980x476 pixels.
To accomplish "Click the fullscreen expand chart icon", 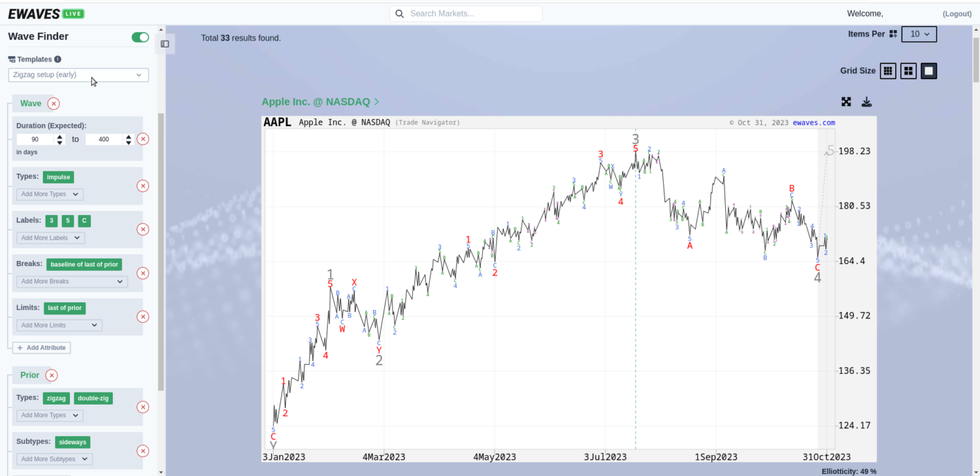I will coord(846,102).
